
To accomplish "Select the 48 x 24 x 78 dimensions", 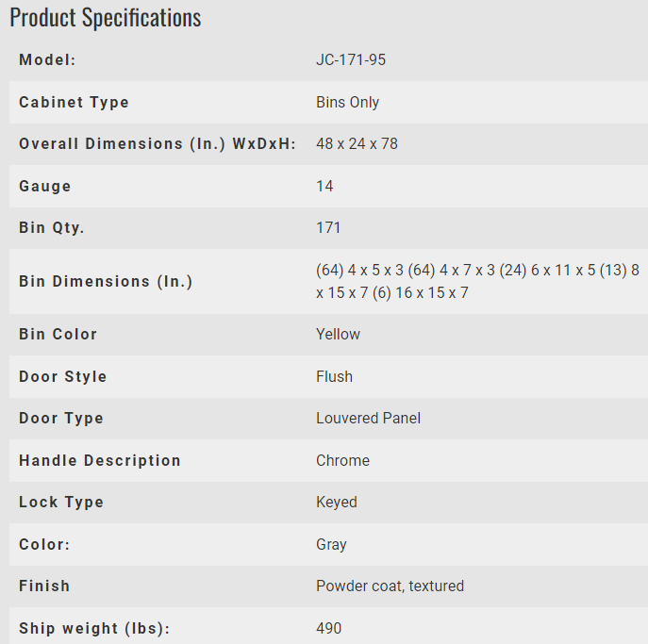I will coord(357,144).
